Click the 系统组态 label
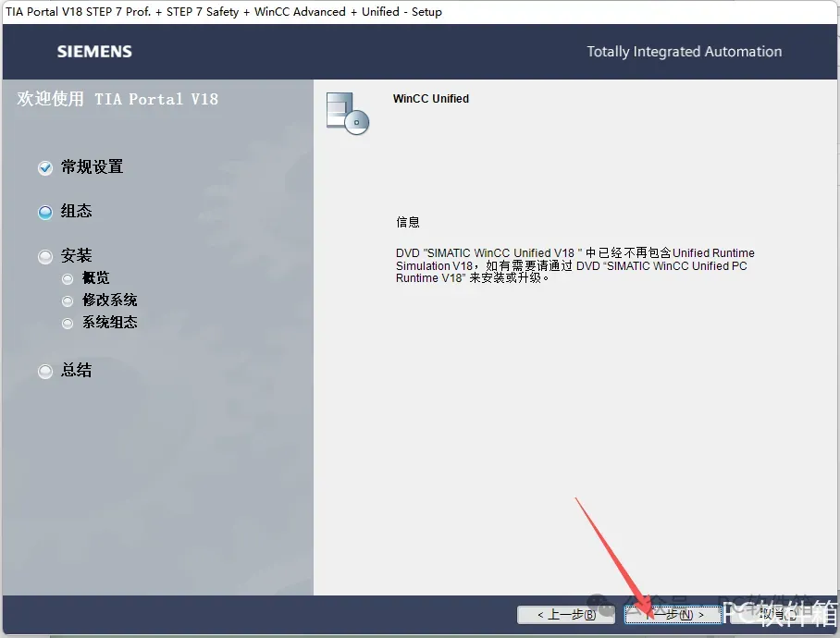 tap(110, 322)
